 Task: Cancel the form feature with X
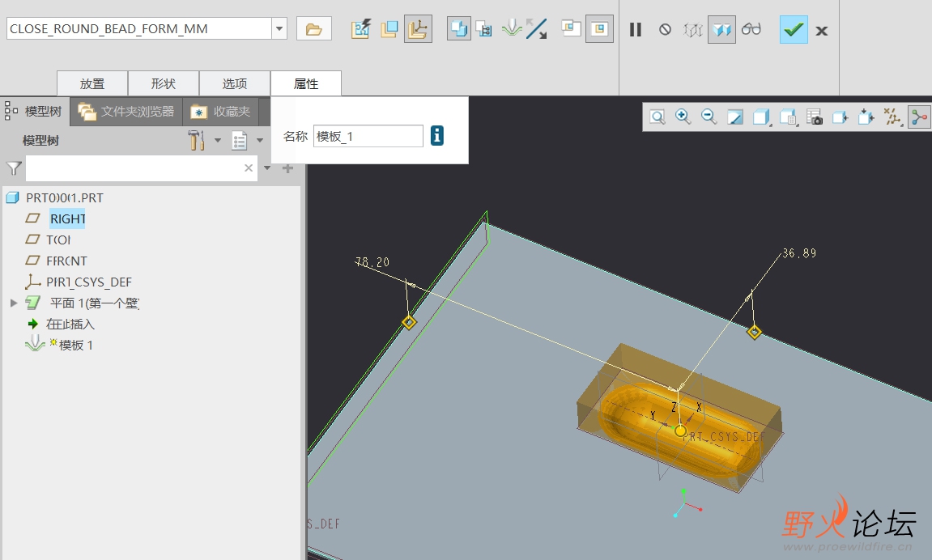821,30
